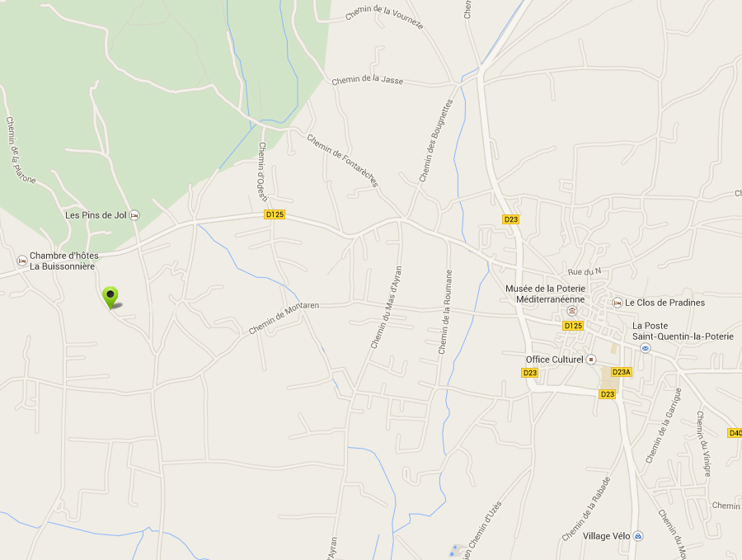
Task: Click the D23A road shield
Action: 622,372
